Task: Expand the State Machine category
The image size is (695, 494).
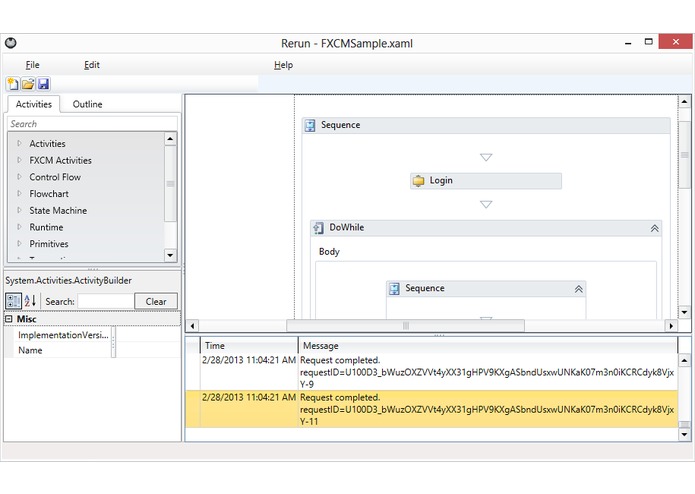Action: point(19,210)
